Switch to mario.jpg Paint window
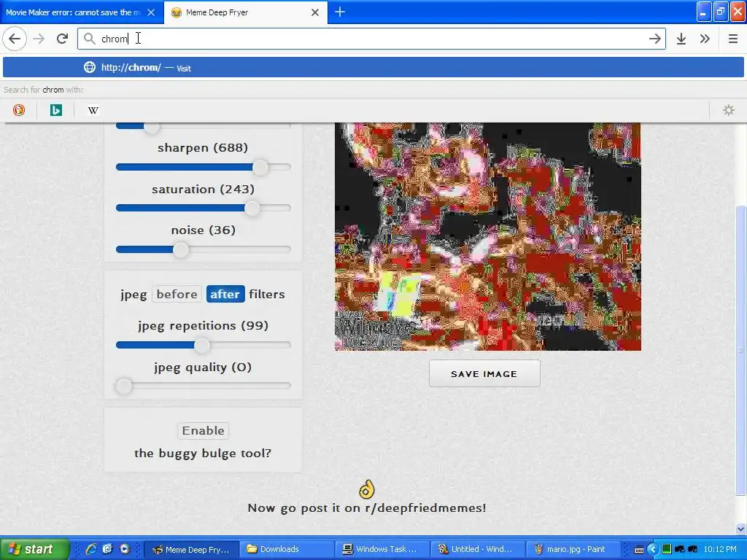This screenshot has height=560, width=747. point(573,549)
